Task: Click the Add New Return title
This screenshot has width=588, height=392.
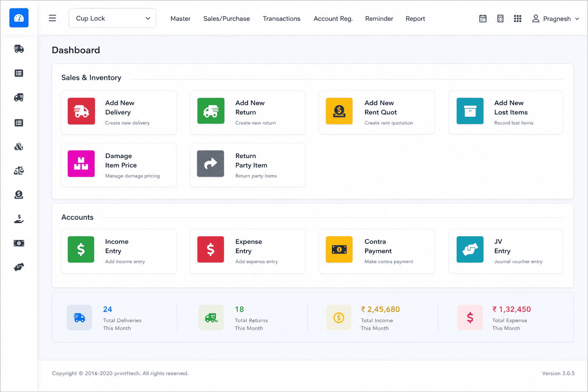Action: [x=250, y=108]
